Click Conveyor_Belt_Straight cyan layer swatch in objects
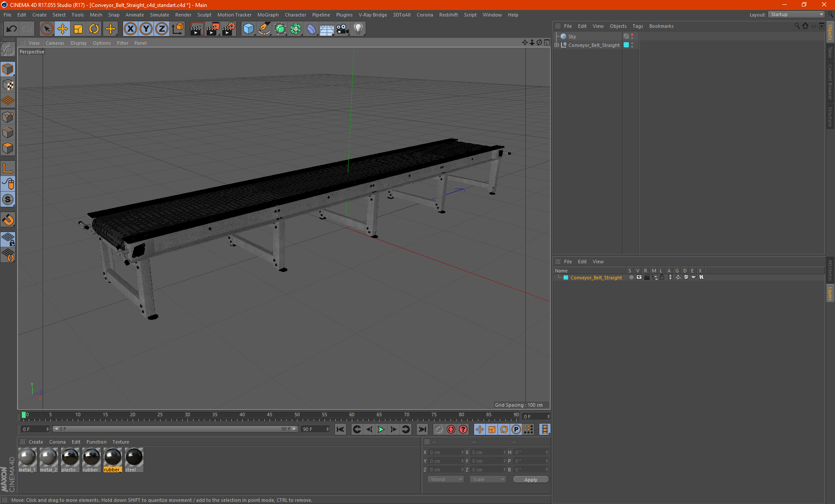The width and height of the screenshot is (835, 504). point(626,45)
